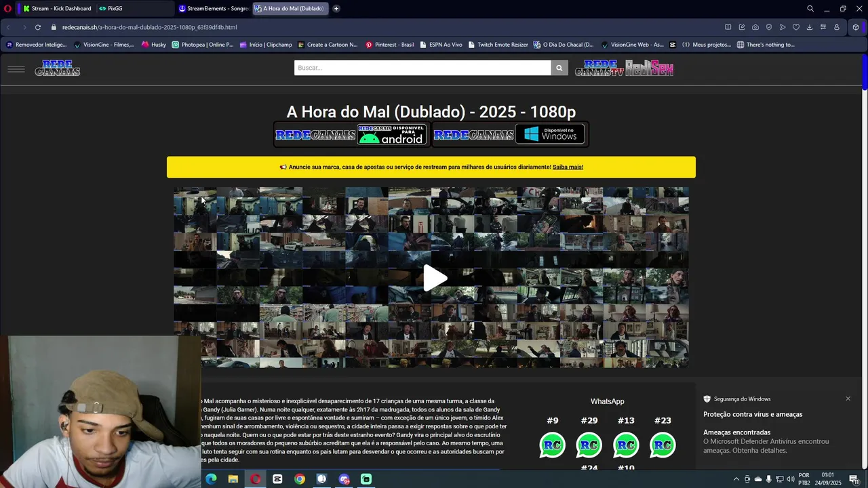Open the RedeCanais TV logo link

(x=599, y=68)
